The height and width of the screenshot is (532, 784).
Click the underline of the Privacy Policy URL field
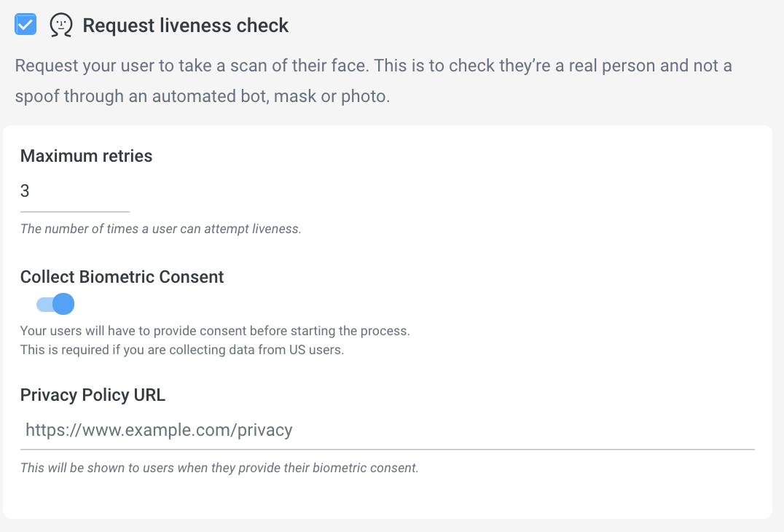tap(388, 450)
